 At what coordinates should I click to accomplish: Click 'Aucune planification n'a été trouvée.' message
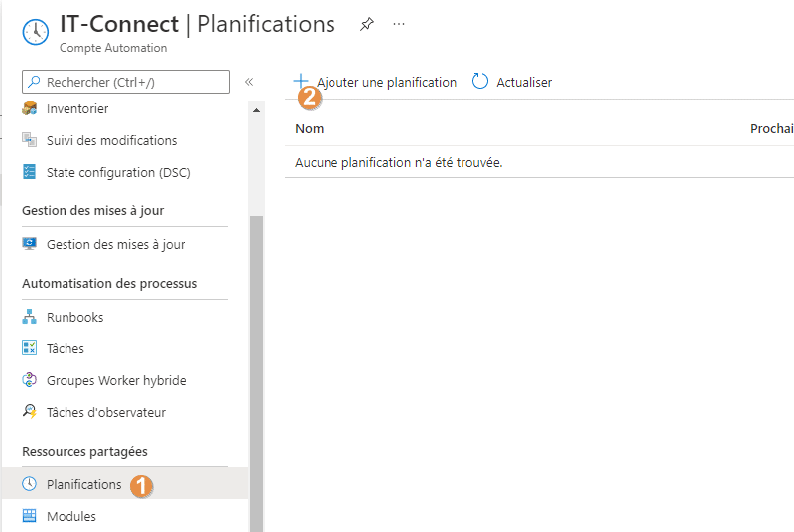399,162
